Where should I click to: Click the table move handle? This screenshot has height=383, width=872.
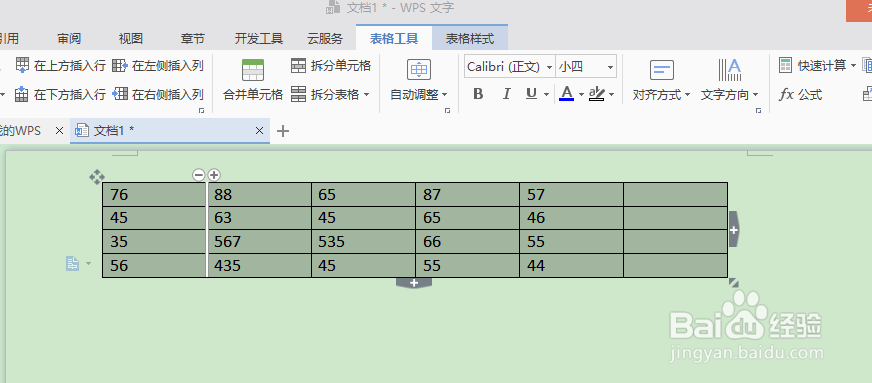97,177
